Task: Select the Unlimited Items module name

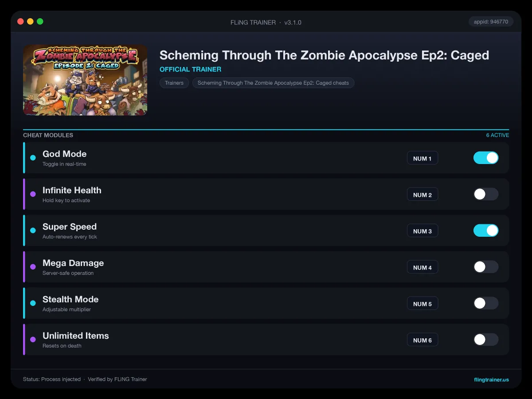Action: click(x=76, y=336)
